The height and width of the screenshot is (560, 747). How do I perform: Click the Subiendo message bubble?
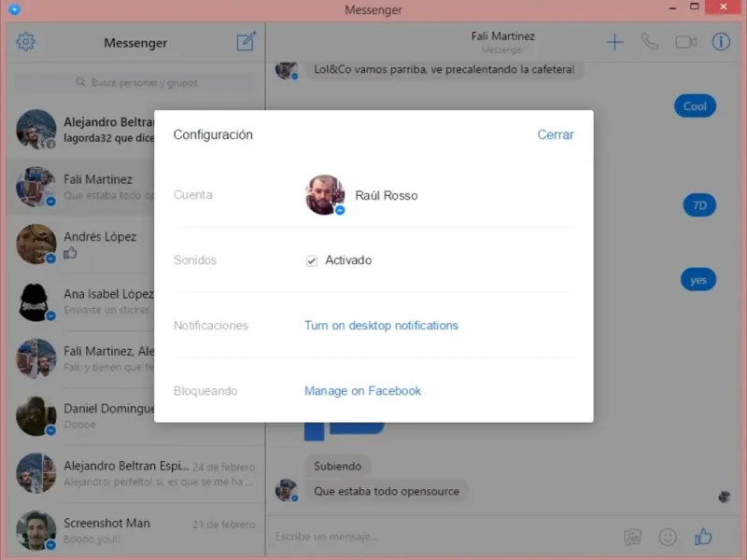[x=338, y=466]
